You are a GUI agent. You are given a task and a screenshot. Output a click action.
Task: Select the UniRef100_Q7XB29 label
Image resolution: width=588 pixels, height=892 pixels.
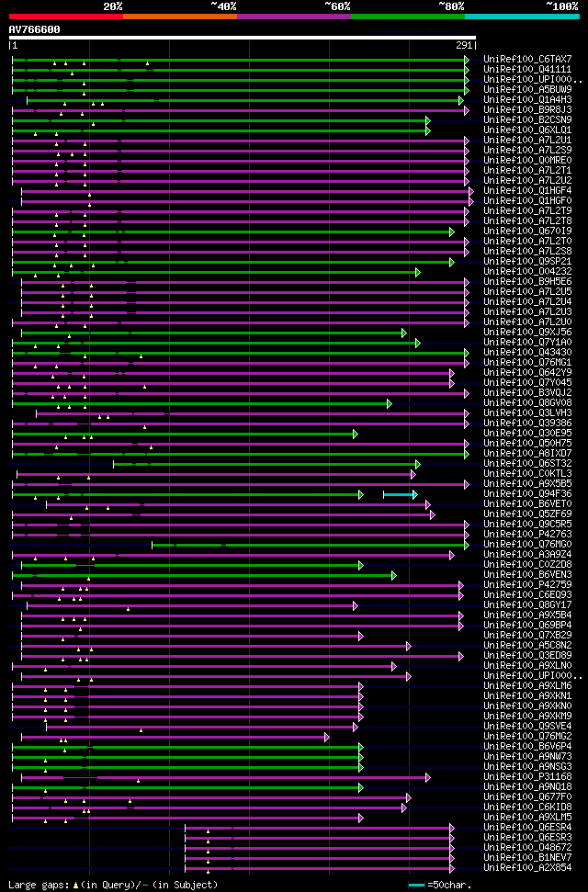point(527,636)
